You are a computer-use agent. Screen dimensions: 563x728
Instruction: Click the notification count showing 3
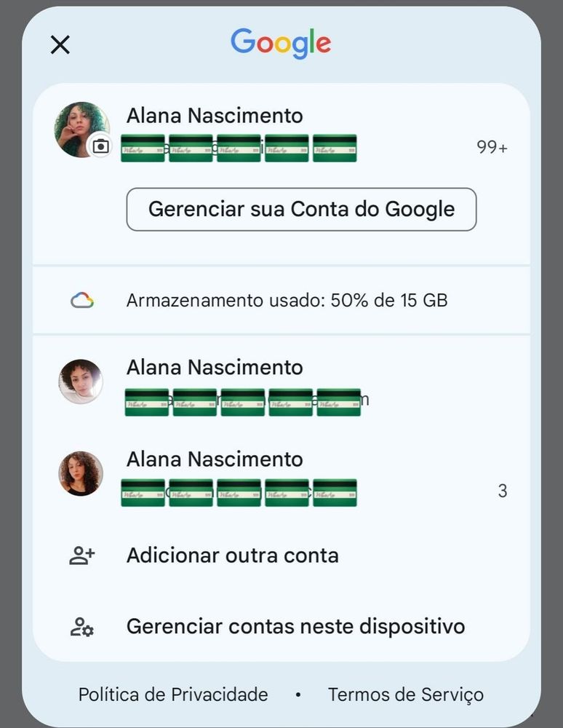click(x=502, y=491)
